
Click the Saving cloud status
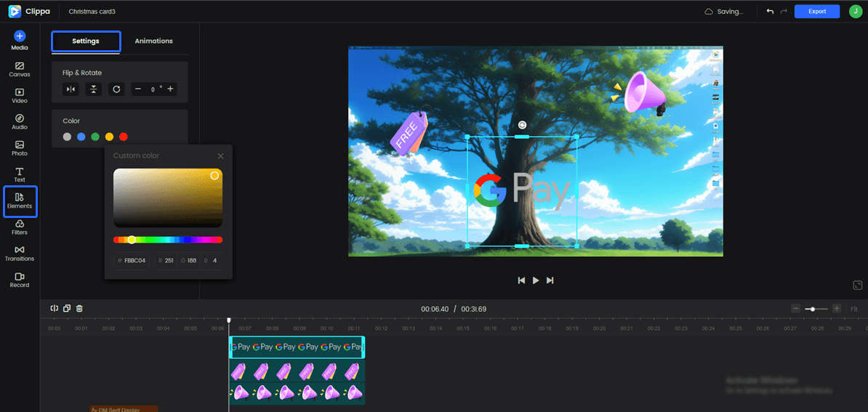pos(724,11)
